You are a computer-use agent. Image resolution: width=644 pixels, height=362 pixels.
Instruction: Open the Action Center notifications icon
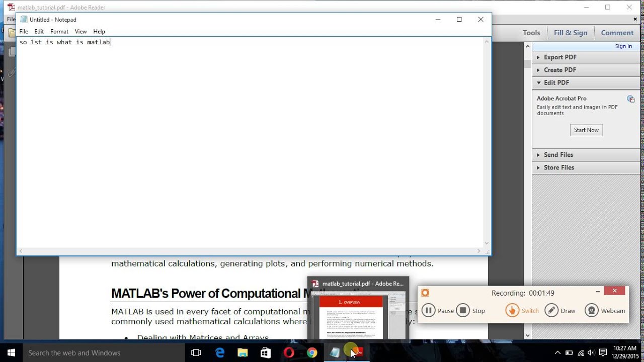click(603, 353)
